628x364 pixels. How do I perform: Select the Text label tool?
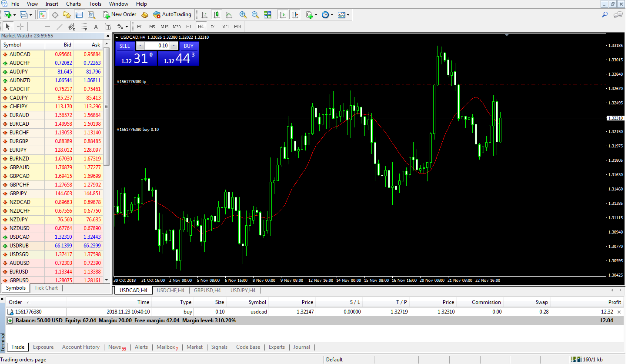click(96, 27)
